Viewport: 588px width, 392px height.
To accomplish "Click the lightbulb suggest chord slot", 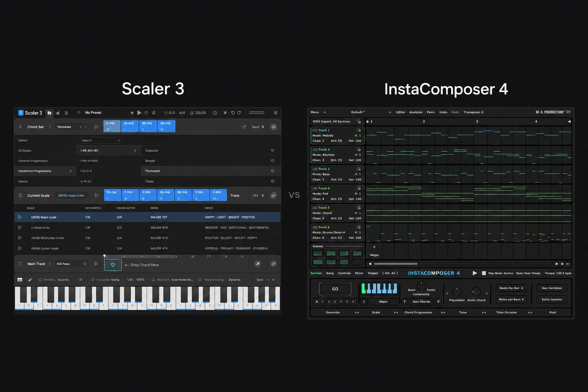I will pos(113,265).
